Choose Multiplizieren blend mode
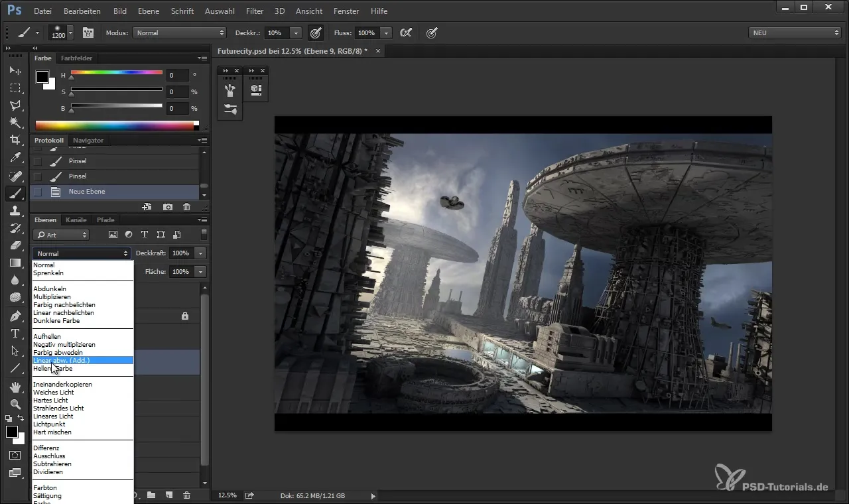 coord(83,296)
